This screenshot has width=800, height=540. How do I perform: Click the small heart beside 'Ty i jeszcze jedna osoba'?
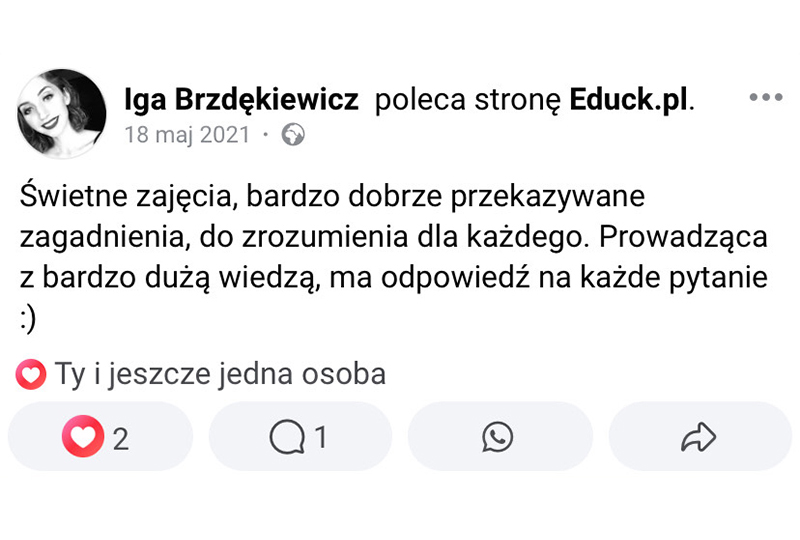pyautogui.click(x=31, y=375)
